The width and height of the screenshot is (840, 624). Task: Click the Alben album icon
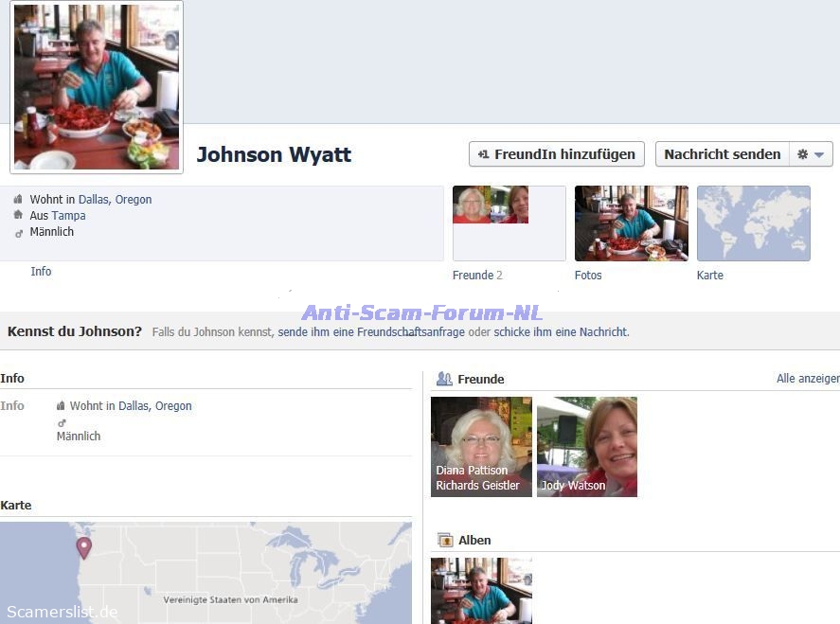(x=444, y=540)
